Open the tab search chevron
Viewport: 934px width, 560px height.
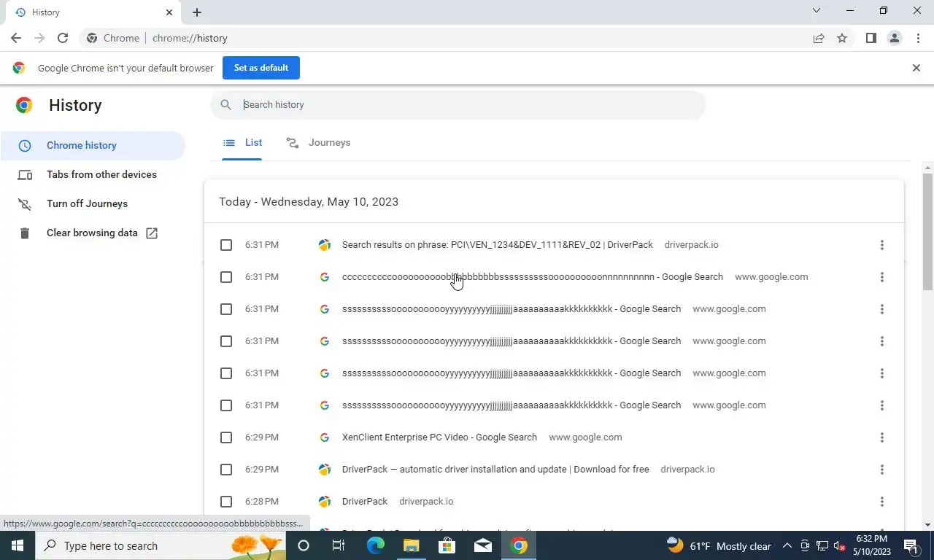pyautogui.click(x=817, y=10)
